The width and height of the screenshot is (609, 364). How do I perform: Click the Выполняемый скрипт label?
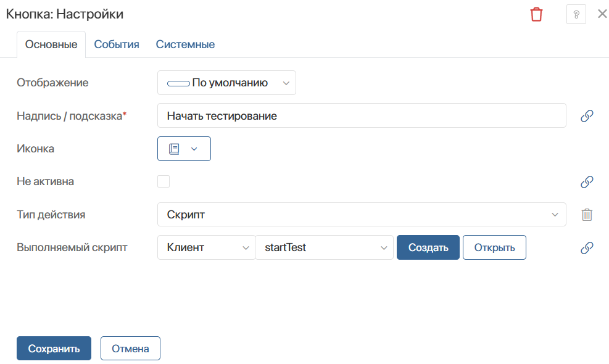[72, 247]
